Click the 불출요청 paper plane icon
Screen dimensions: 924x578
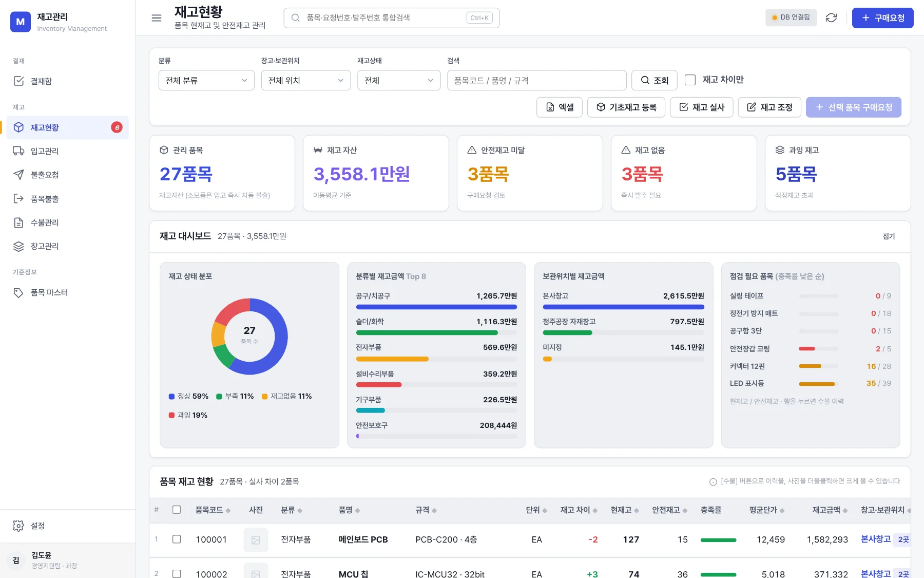[18, 175]
